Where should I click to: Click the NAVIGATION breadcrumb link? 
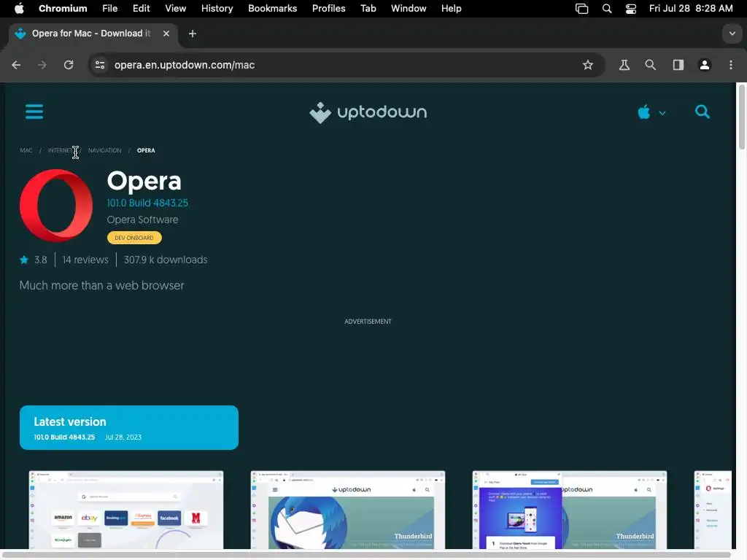[105, 150]
